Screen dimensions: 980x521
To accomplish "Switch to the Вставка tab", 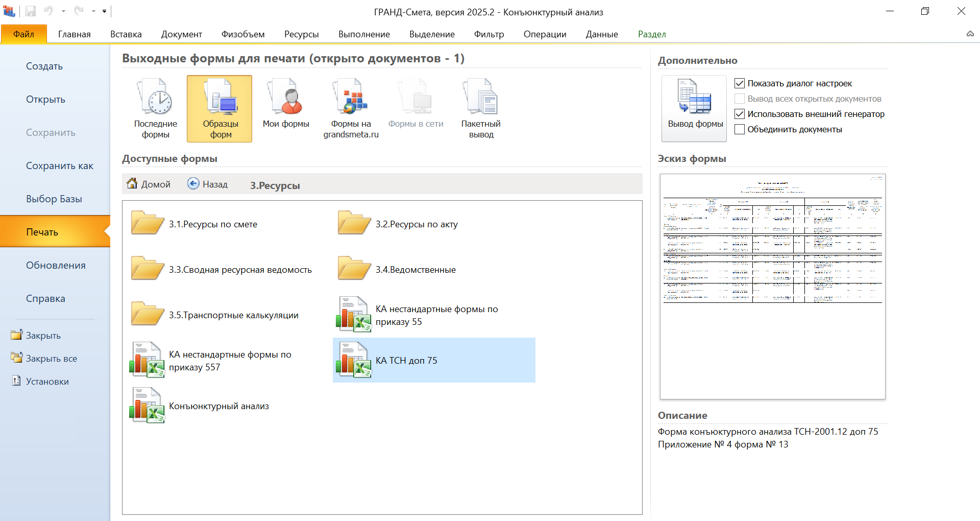I will tap(126, 34).
